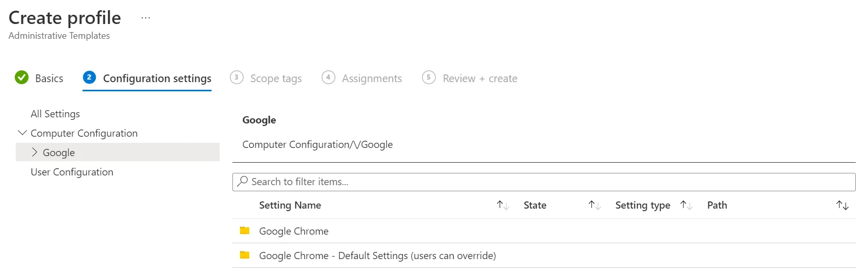Select the Configuration settings tab
Viewport: 868px width, 280px height.
click(x=157, y=79)
